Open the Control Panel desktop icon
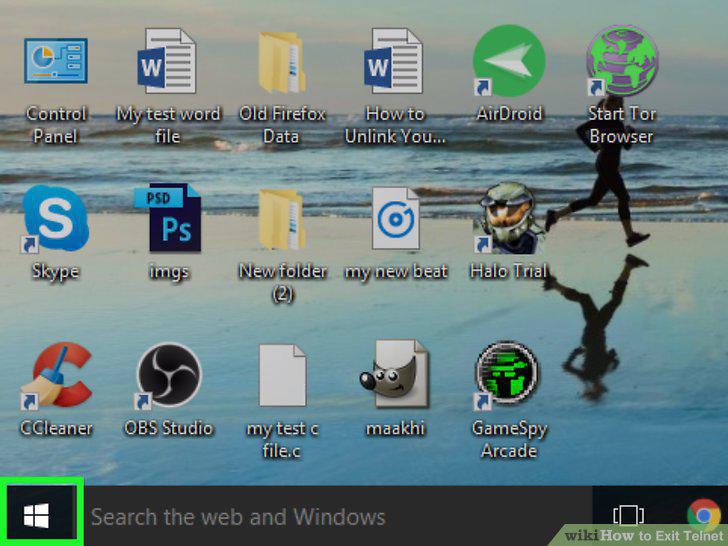This screenshot has width=728, height=546. click(56, 61)
